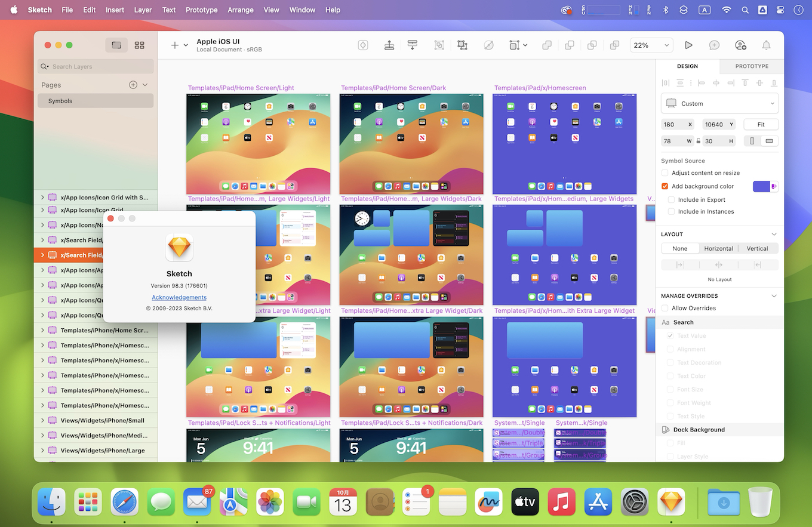Click the Group layers toolbar icon
This screenshot has height=527, width=812.
[x=439, y=45]
